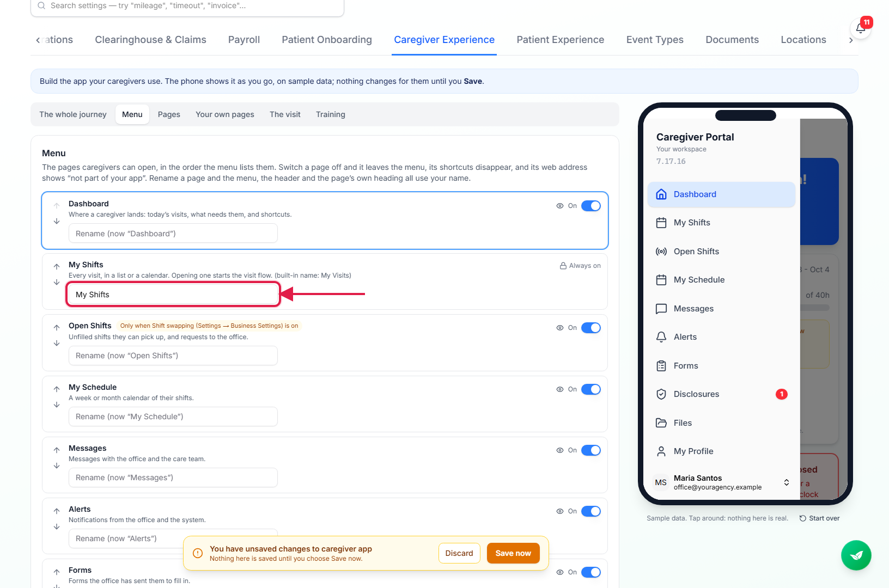Move Alerts up with its arrow
The height and width of the screenshot is (588, 889).
[57, 511]
